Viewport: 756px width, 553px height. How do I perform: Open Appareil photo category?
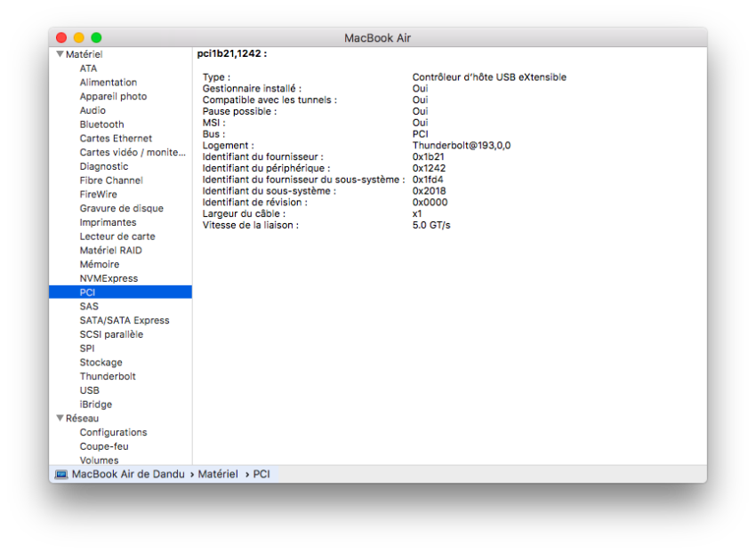pos(113,96)
